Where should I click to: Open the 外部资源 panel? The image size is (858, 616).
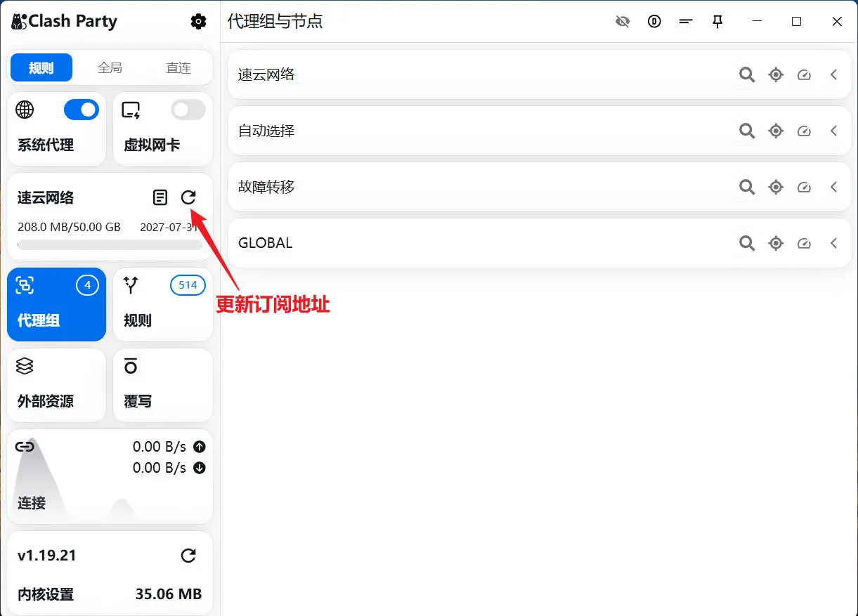tap(56, 385)
